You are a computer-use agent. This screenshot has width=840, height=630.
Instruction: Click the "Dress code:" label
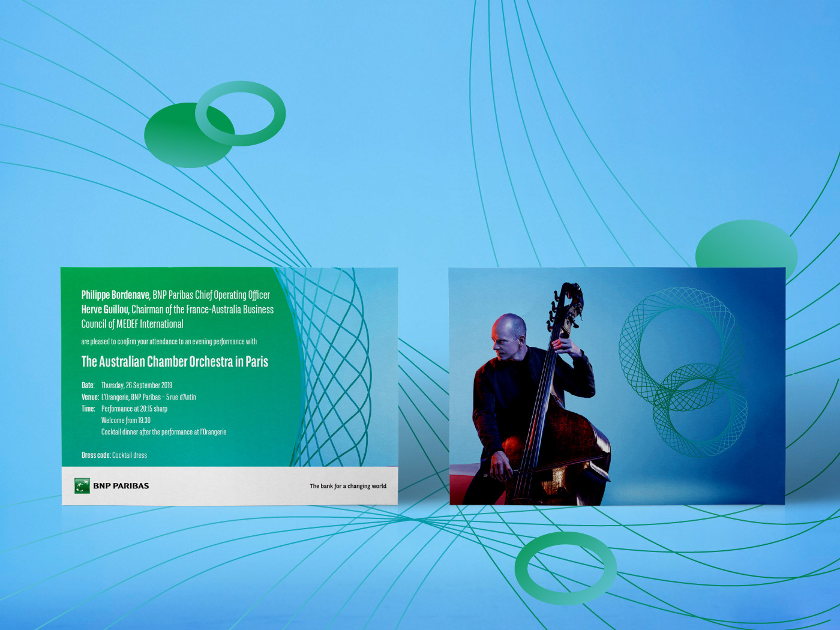tap(96, 455)
